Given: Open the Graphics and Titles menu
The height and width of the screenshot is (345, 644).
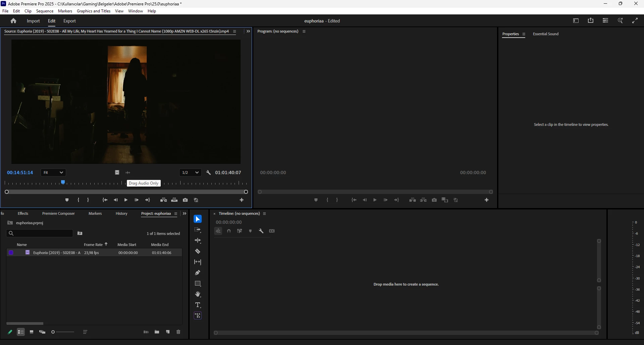Looking at the screenshot, I should 94,11.
